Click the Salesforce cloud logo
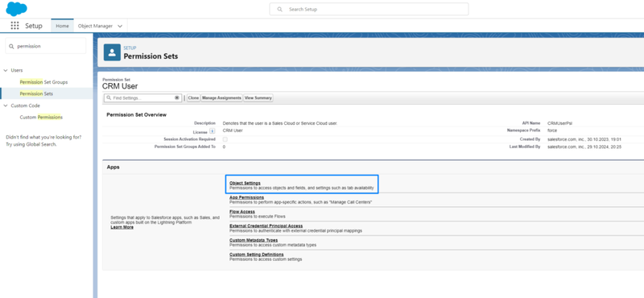The image size is (644, 298). [16, 9]
